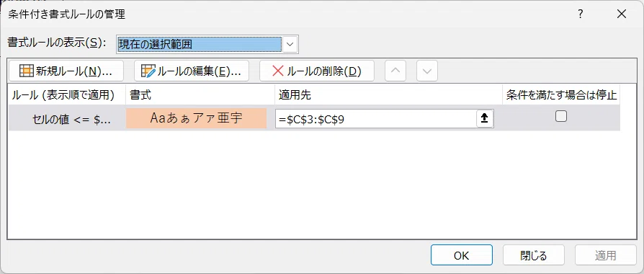This screenshot has height=274, width=644.
Task: Click the 新規ルール(N)... button
Action: 66,71
